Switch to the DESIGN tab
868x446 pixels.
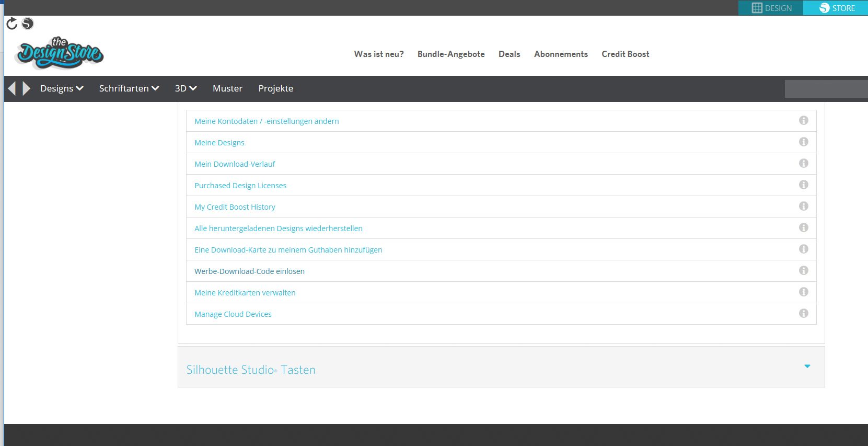771,8
